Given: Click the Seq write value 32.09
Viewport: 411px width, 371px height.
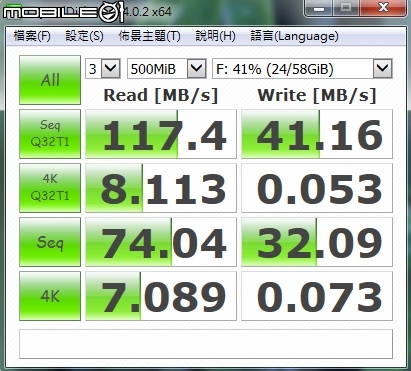Looking at the screenshot, I should [x=317, y=242].
